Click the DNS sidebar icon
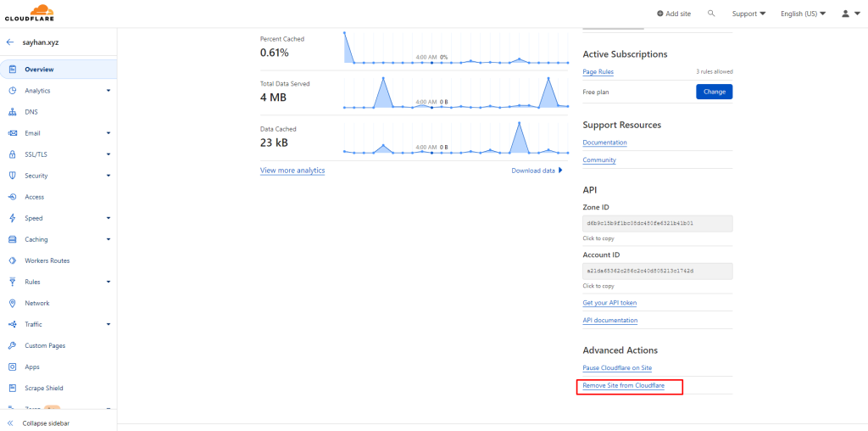This screenshot has width=868, height=431. click(13, 112)
